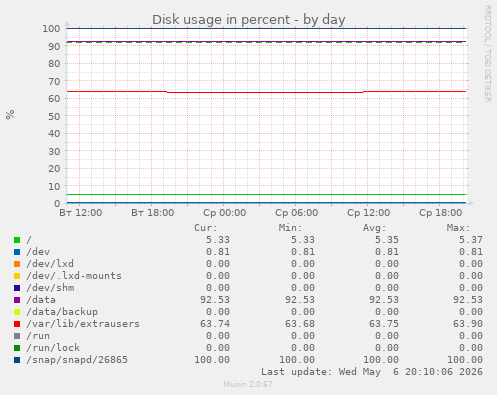Screen dimensions: 497x395
Task: Click the red /var/lib/extrausers line on graph
Action: click(266, 92)
